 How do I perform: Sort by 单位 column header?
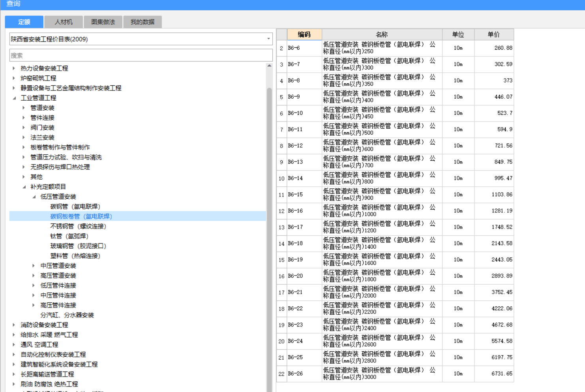458,34
